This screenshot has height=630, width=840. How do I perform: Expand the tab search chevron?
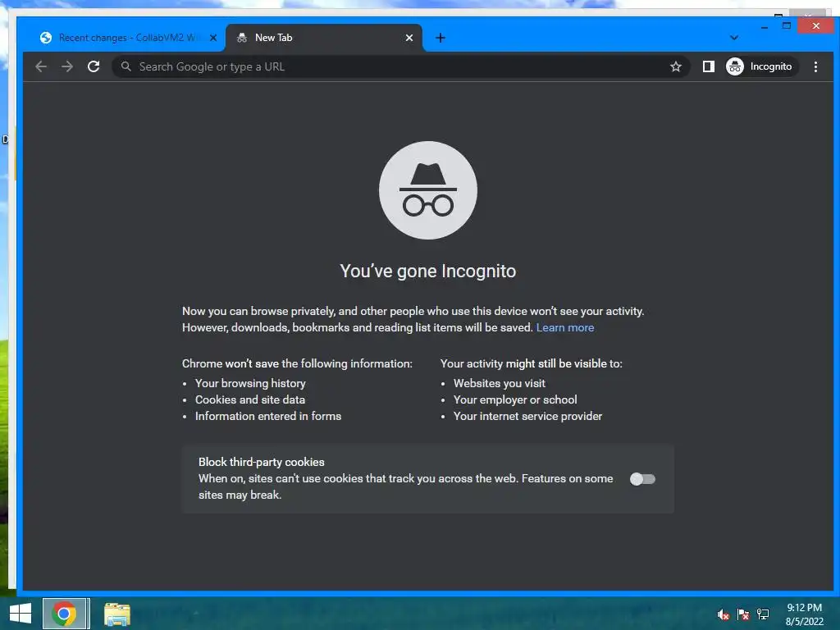[x=734, y=38]
